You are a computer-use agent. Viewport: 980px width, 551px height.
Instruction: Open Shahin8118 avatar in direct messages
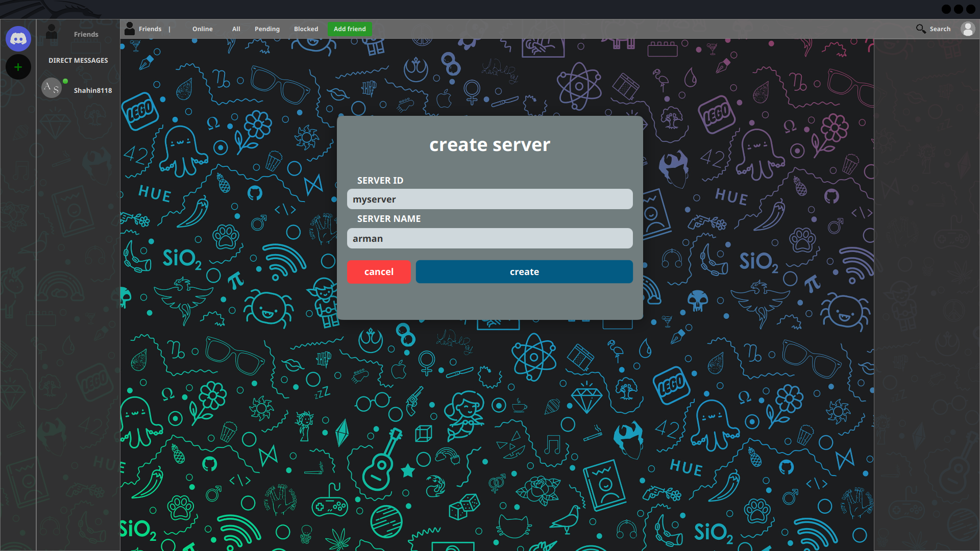click(x=52, y=88)
